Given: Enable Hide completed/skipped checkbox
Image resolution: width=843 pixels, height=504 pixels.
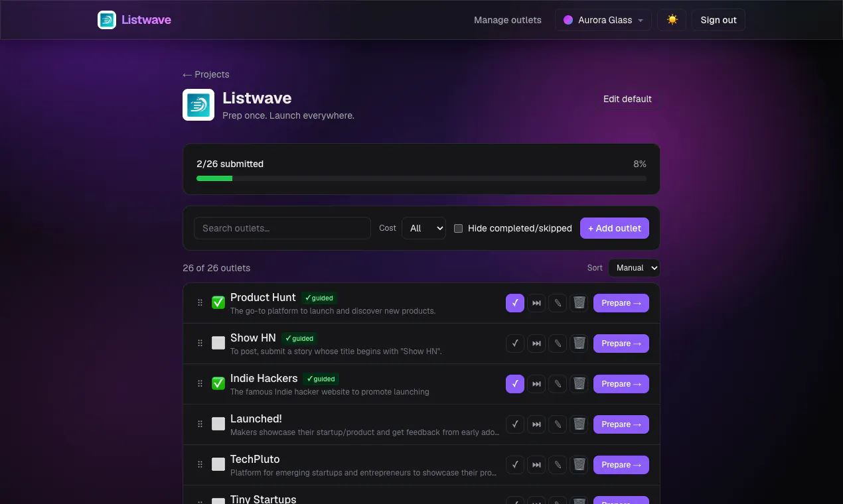Looking at the screenshot, I should pos(458,228).
